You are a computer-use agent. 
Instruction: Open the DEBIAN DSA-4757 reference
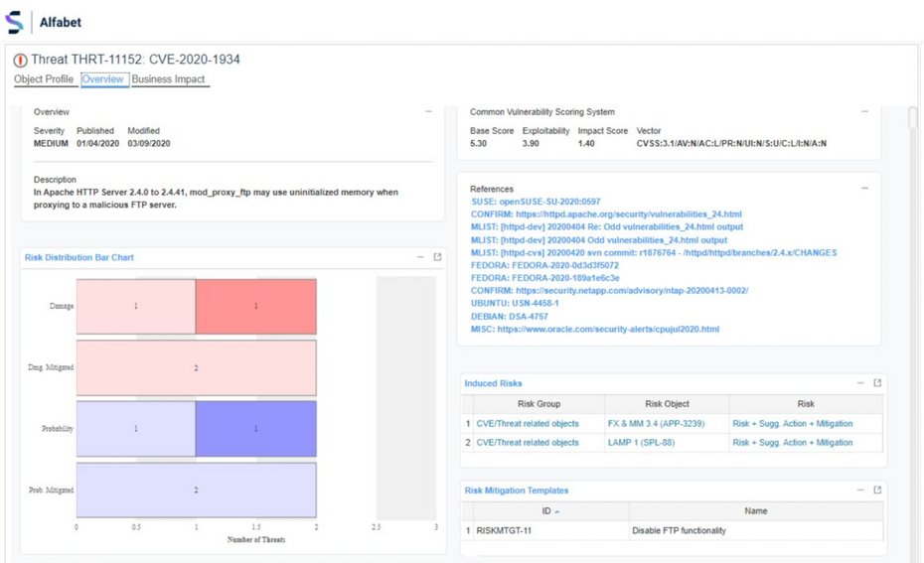click(x=509, y=316)
